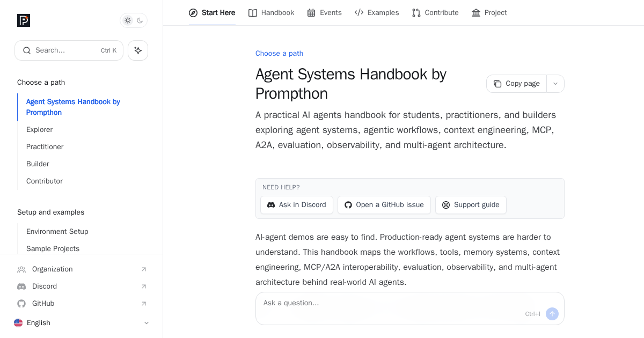Open the Support guide button
This screenshot has width=644, height=338.
pos(471,205)
